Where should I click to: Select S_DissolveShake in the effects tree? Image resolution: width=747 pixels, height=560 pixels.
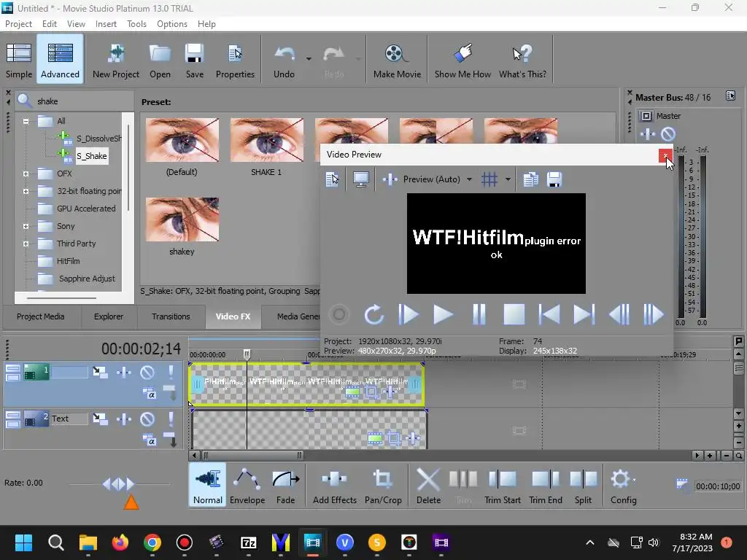[x=99, y=139]
